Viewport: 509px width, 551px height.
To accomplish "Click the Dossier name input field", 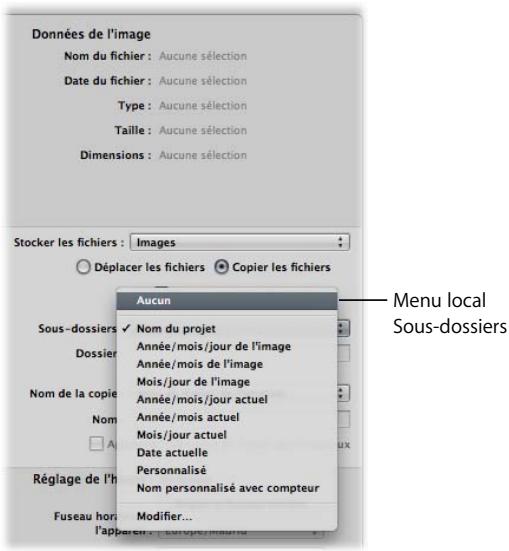I will coord(343,353).
